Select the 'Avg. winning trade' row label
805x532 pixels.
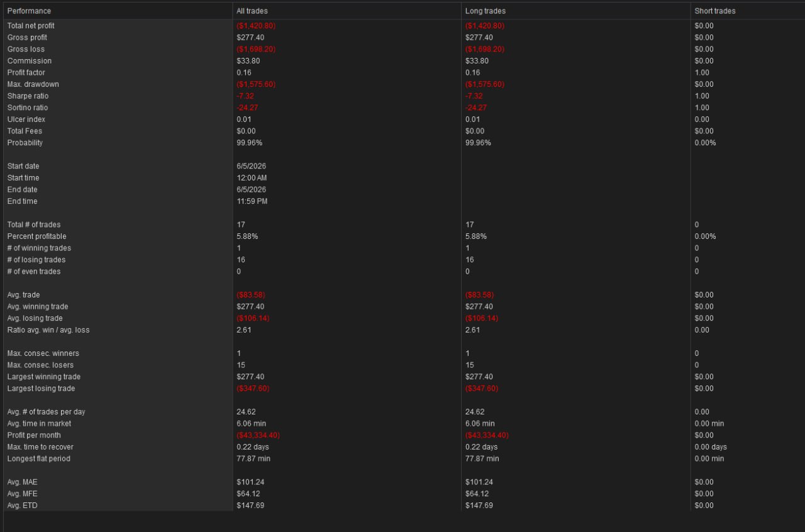[38, 307]
